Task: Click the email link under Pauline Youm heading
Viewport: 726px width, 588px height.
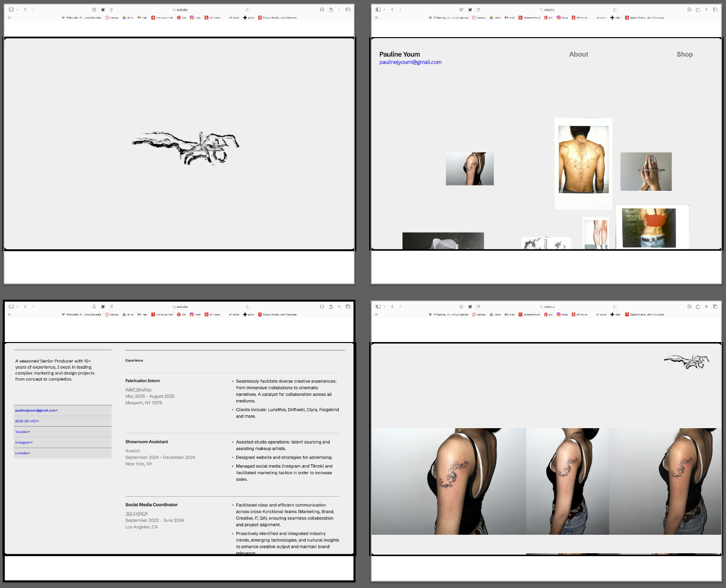Action: (411, 62)
